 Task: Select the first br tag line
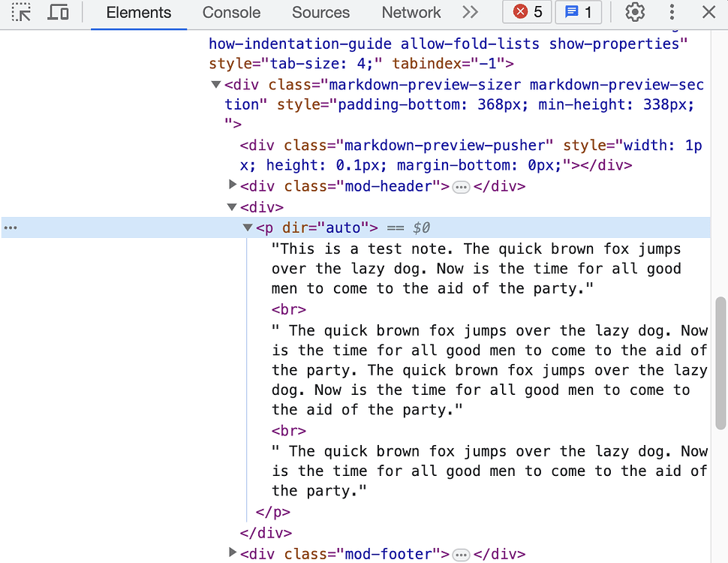[x=289, y=309]
